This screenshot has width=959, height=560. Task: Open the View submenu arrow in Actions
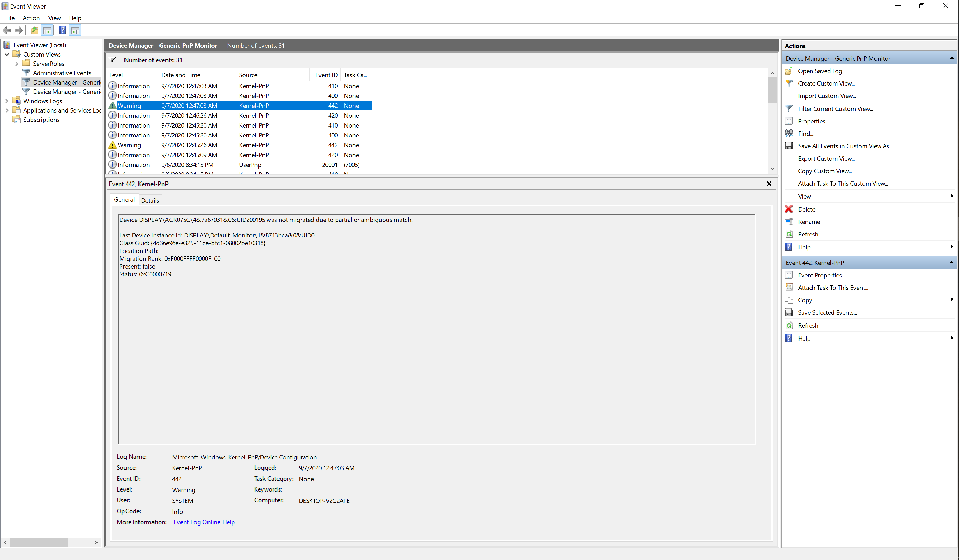click(951, 196)
